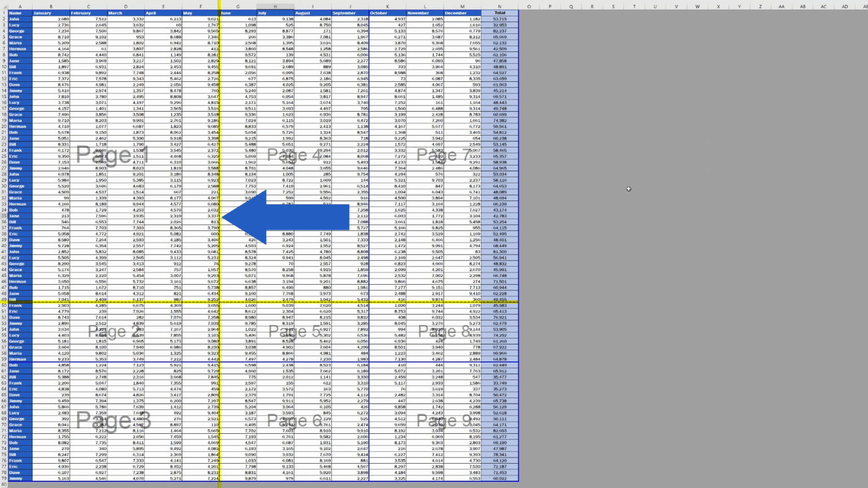Select 'Bob' name cell in row 60

(20, 365)
